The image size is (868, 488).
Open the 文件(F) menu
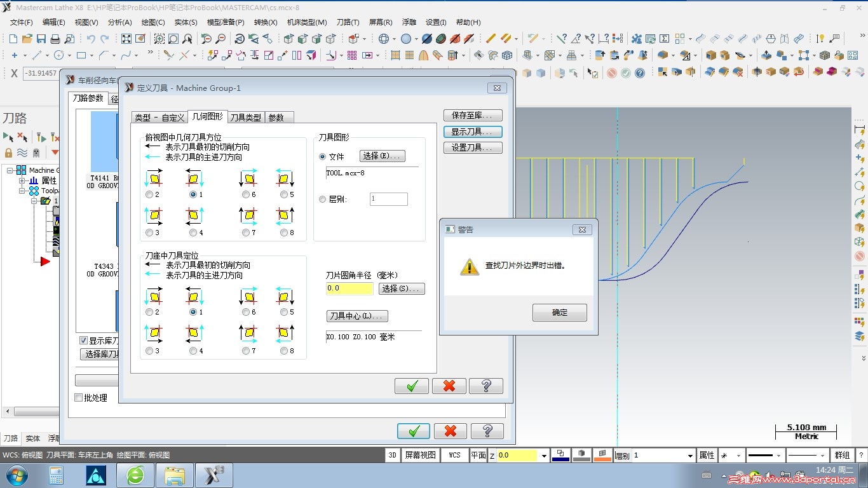point(21,22)
